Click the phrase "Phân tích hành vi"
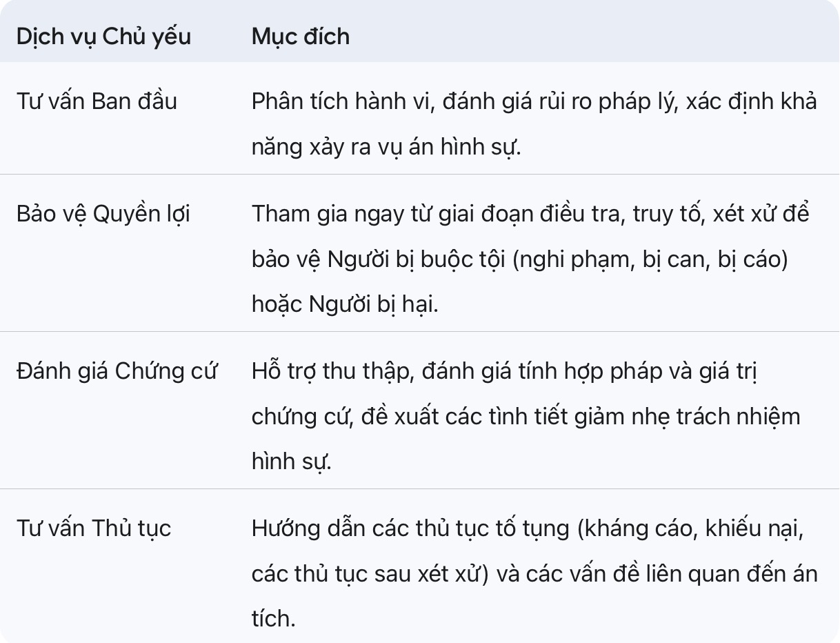Screen dimensions: 840x643 click(x=342, y=101)
